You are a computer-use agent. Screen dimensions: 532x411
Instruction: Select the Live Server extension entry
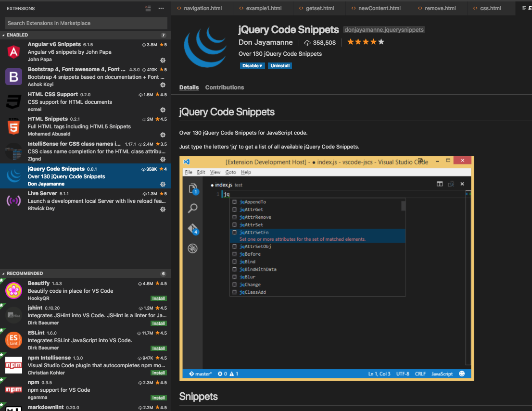[86, 201]
